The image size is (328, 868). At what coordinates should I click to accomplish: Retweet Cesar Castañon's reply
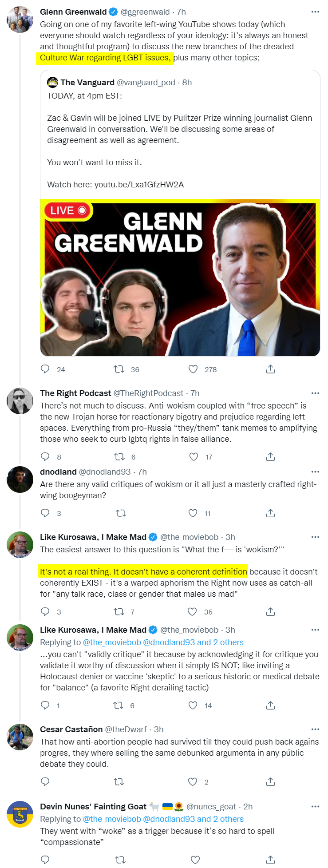119,782
